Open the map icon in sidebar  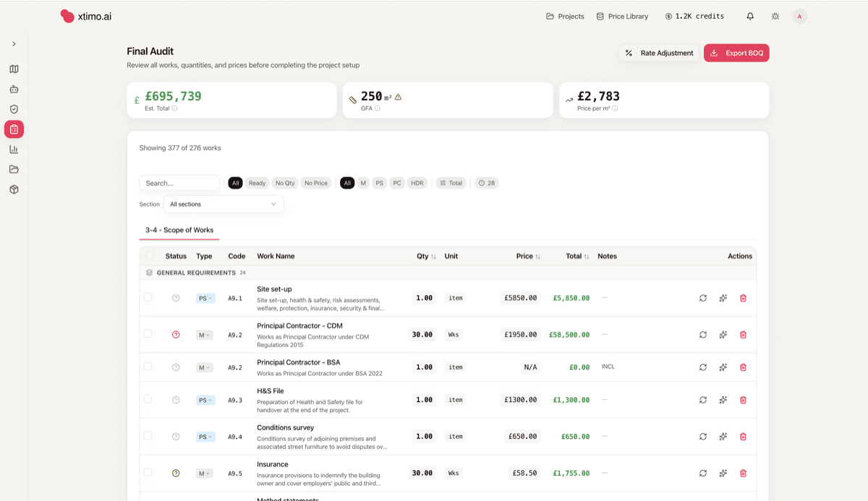pyautogui.click(x=14, y=69)
